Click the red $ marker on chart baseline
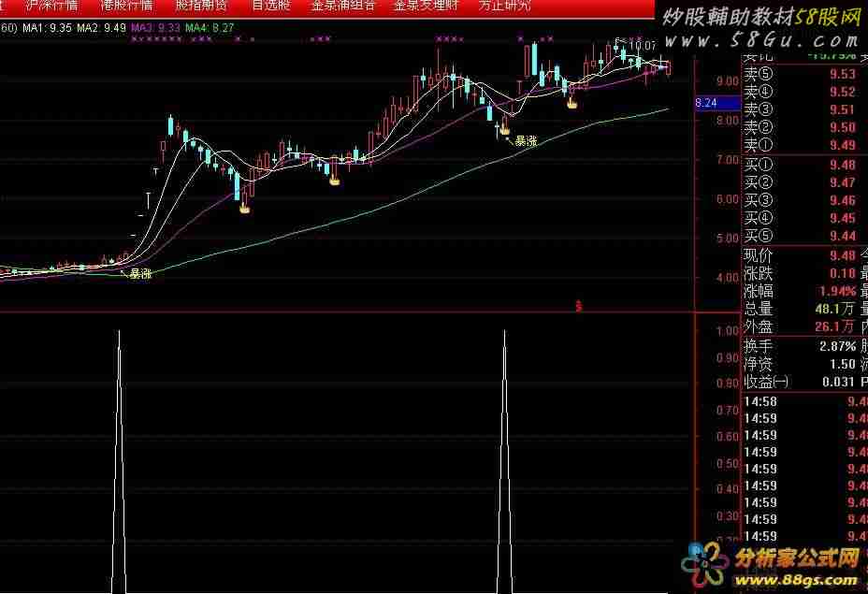 pyautogui.click(x=578, y=306)
